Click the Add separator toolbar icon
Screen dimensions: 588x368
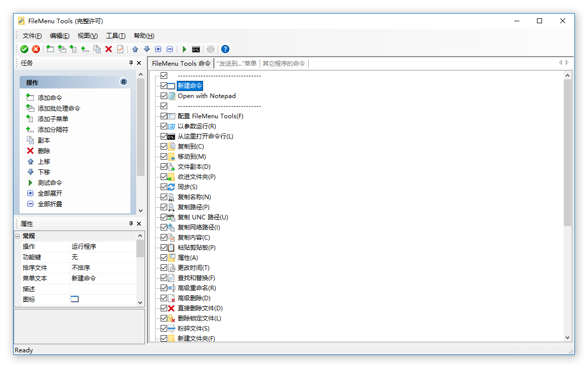85,49
